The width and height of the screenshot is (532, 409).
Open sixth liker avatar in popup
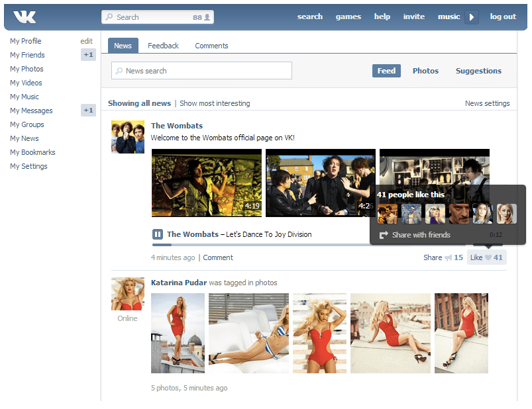(x=507, y=214)
